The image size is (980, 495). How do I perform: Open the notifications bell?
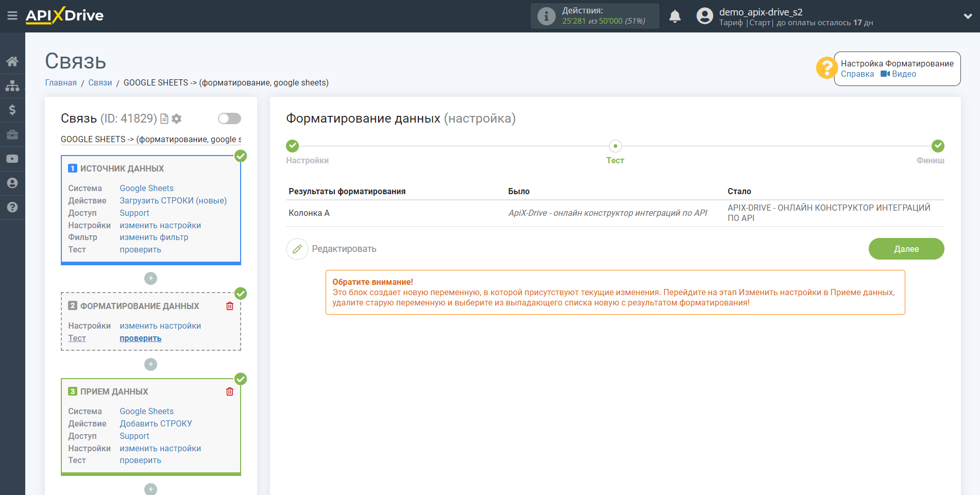[675, 16]
